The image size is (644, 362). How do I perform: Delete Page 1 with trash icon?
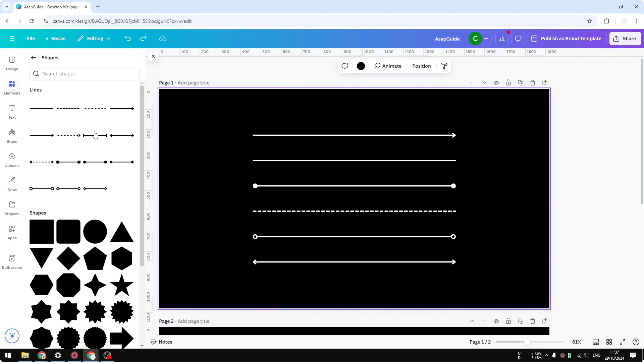click(533, 83)
